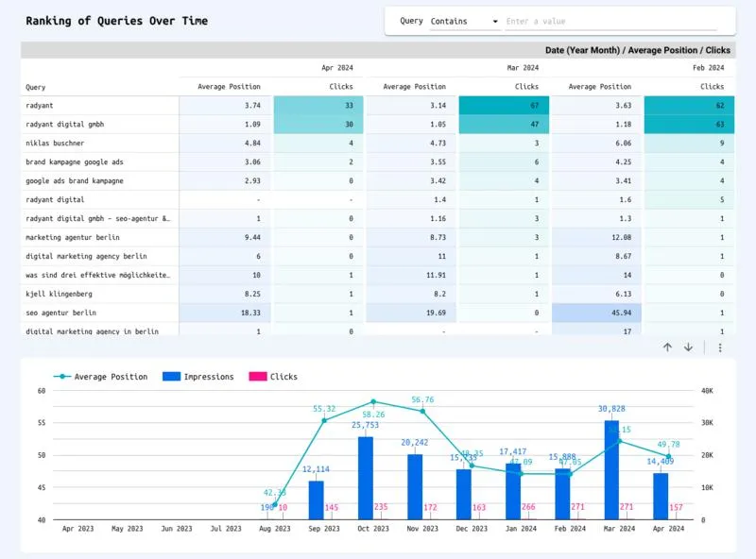The image size is (756, 559).
Task: Select the Feb 2024 column group header
Action: click(x=709, y=68)
